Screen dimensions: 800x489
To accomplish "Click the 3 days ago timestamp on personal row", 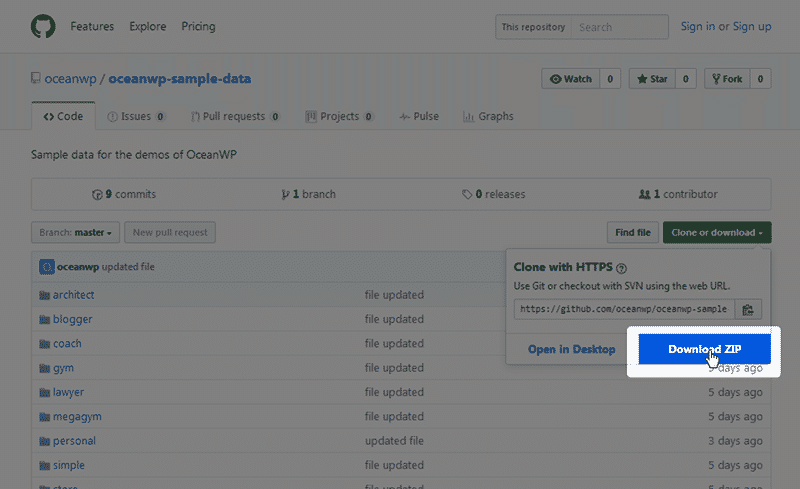I will [735, 441].
